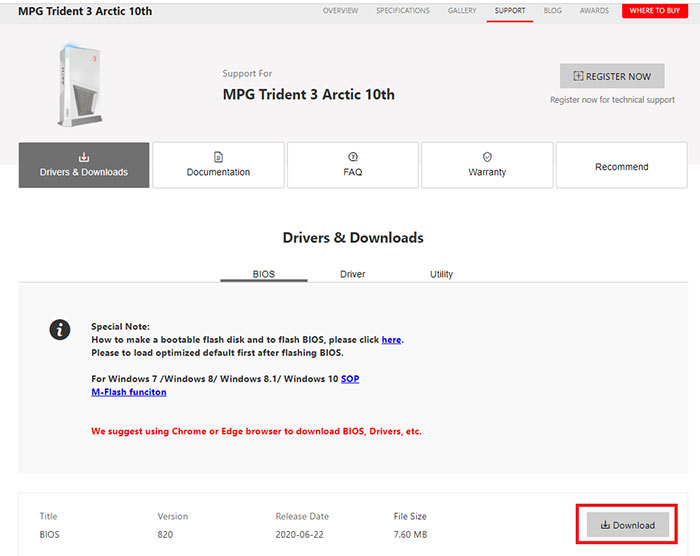Open the Gallery nav link
Image resolution: width=700 pixels, height=556 pixels.
tap(462, 11)
